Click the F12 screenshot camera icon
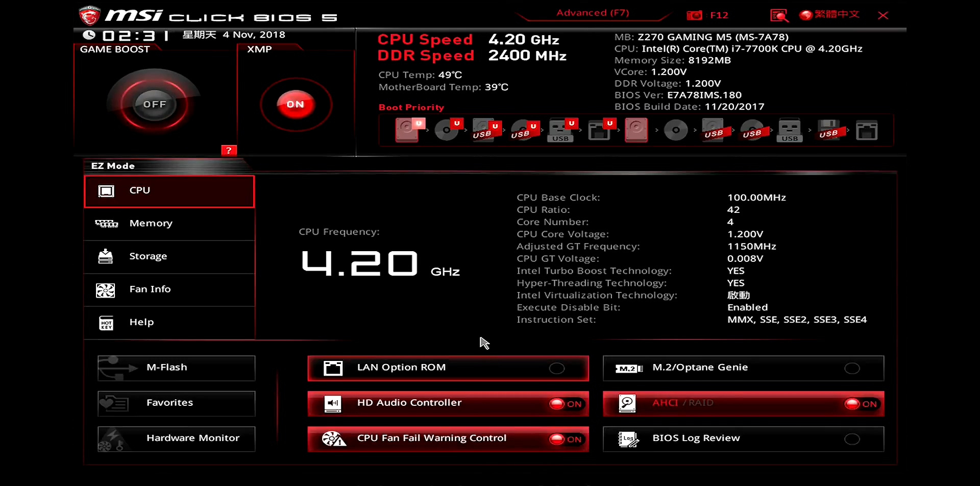The height and width of the screenshot is (486, 980). (x=694, y=15)
